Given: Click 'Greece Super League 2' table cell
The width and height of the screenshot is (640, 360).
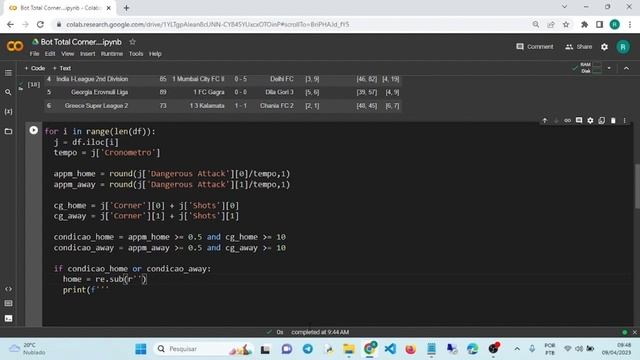Looking at the screenshot, I should 96,106.
